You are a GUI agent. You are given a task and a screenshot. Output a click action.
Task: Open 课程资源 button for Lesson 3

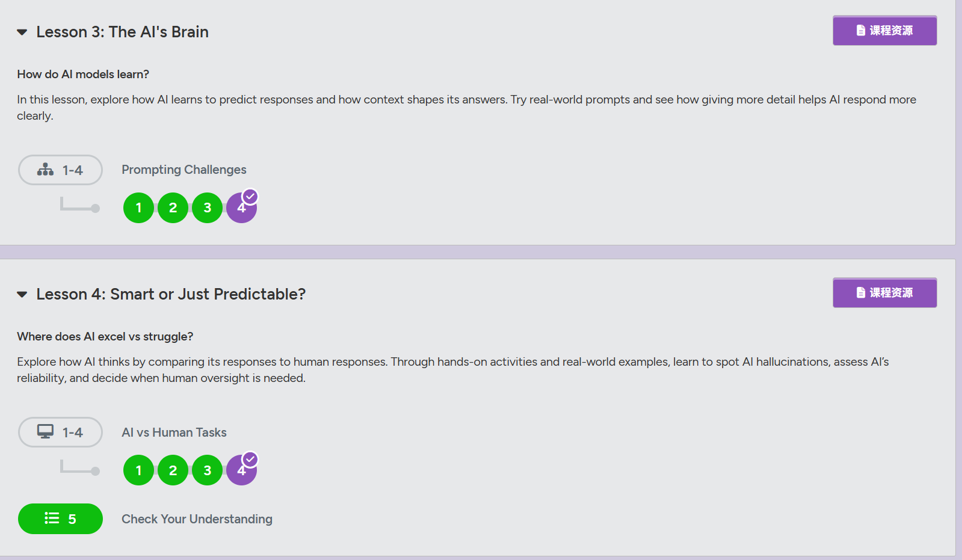point(884,31)
